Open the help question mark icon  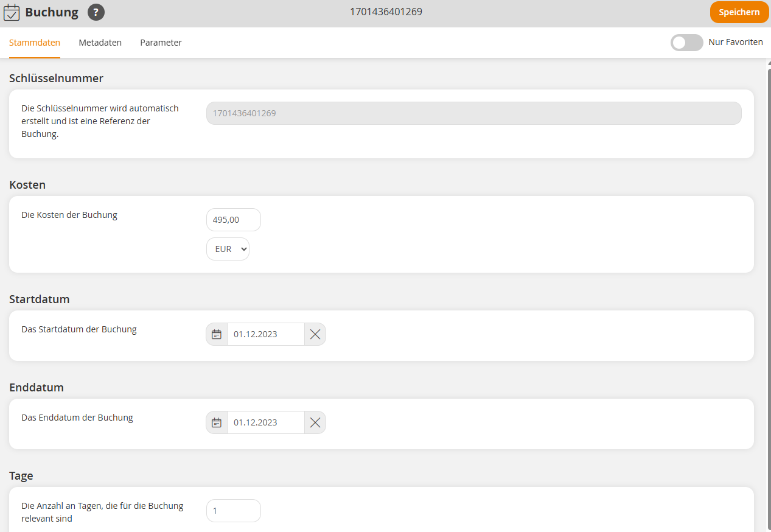(96, 12)
